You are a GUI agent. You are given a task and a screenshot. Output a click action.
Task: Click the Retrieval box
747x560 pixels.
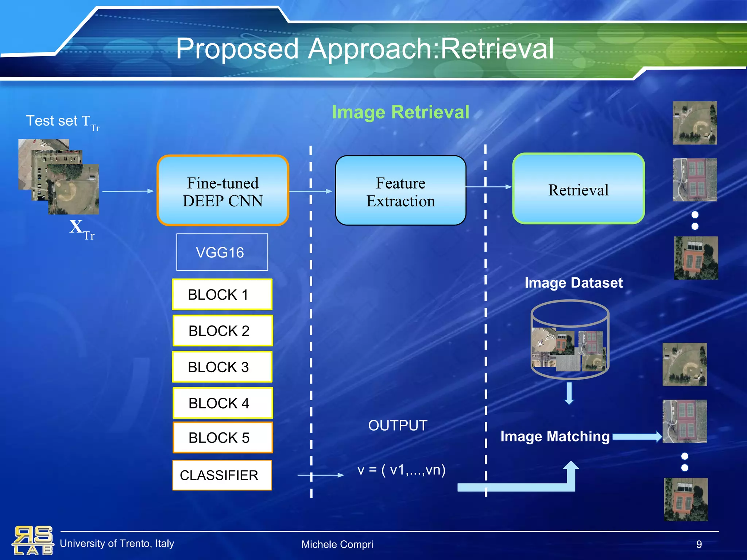tap(578, 189)
